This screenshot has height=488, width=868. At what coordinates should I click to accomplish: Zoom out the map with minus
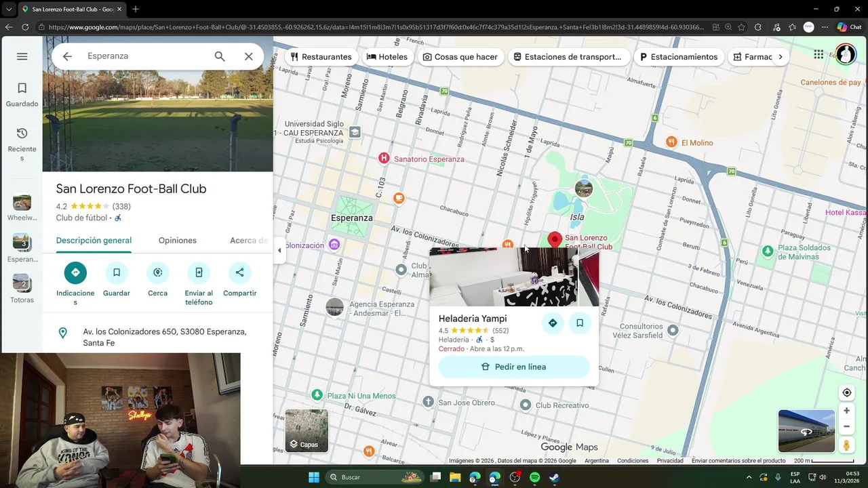[846, 426]
